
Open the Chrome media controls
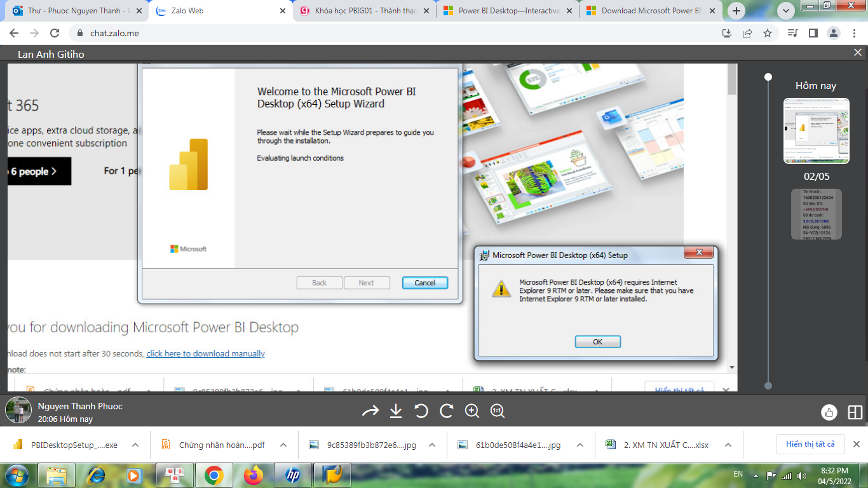(792, 33)
